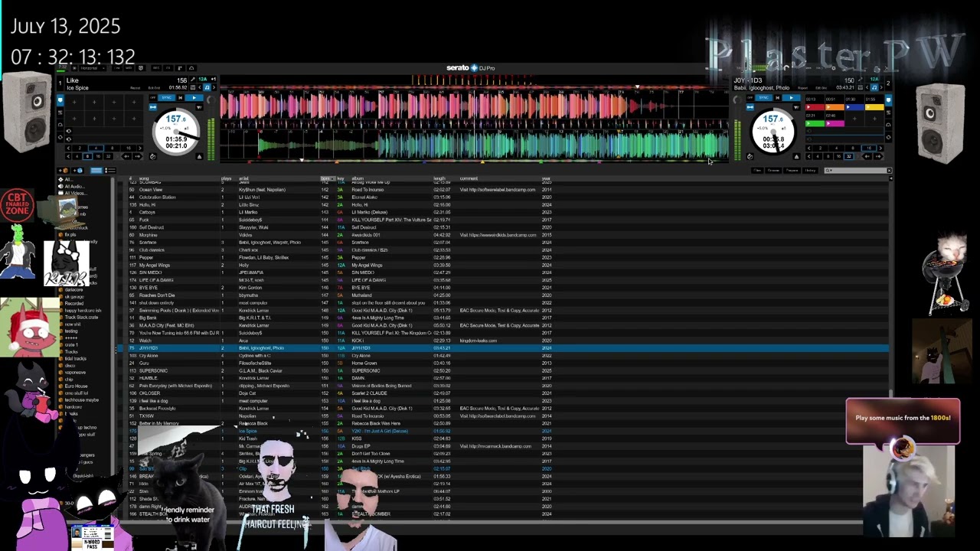The width and height of the screenshot is (980, 551).
Task: Shift key down arrow on the J0Y 1D3 deck
Action: click(x=866, y=87)
